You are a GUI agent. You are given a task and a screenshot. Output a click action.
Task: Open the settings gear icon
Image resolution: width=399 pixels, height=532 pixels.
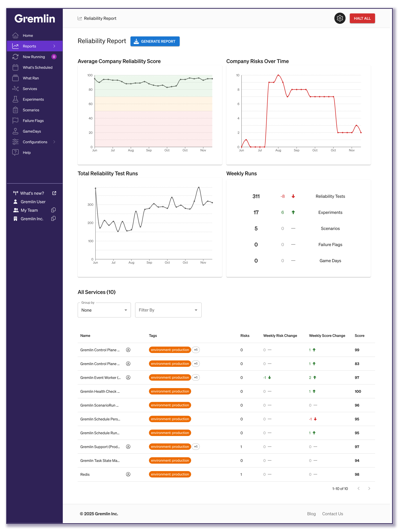tap(340, 18)
